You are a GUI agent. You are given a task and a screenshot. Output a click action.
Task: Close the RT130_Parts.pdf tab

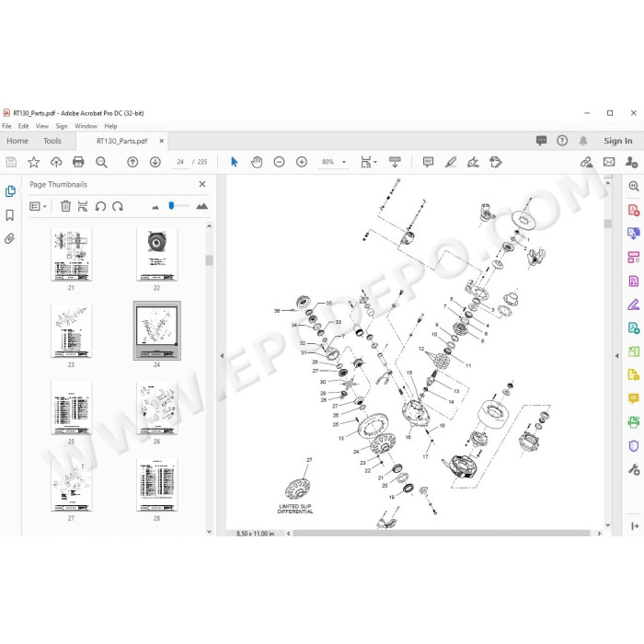[x=161, y=141]
